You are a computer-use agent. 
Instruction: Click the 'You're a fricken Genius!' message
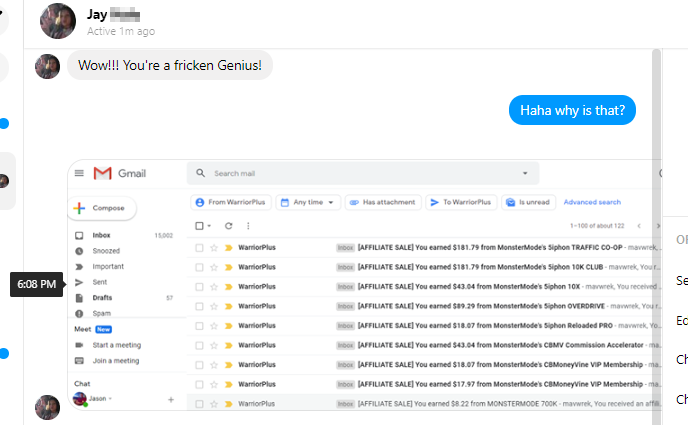pos(170,65)
